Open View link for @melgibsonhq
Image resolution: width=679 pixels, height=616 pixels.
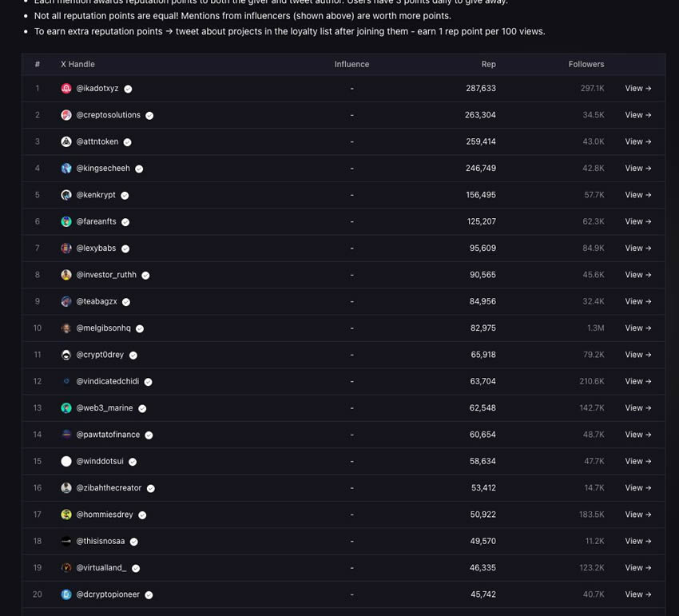[x=637, y=328]
